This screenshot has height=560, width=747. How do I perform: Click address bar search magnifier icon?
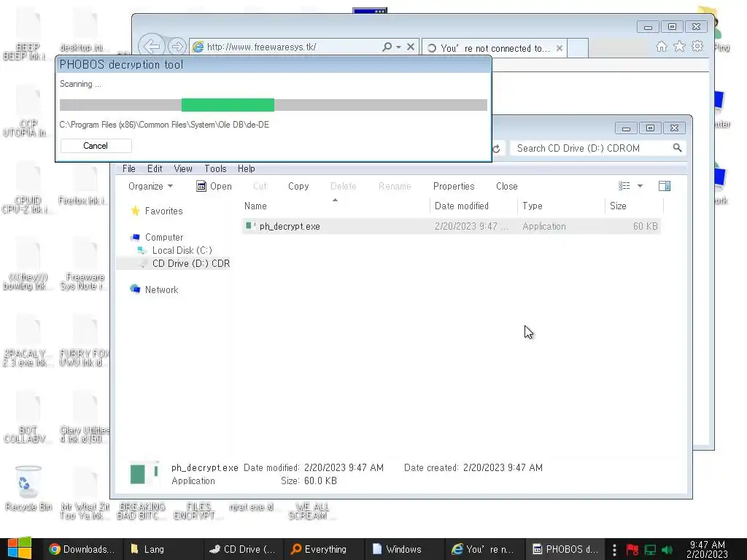(x=387, y=47)
